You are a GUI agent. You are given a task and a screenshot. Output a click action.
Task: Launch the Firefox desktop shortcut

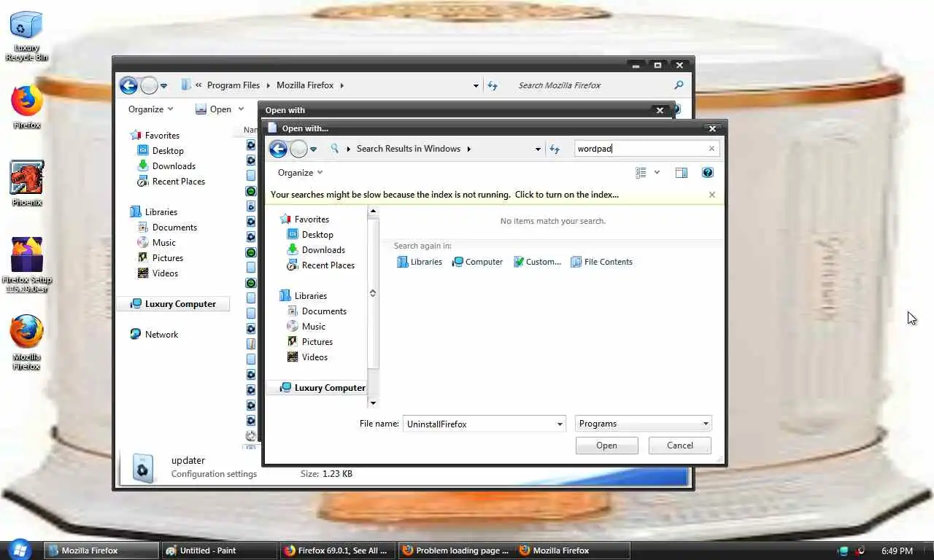(x=26, y=106)
